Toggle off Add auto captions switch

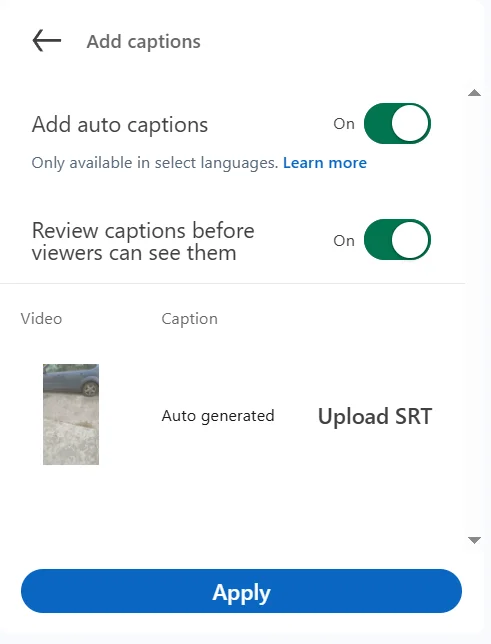coord(397,124)
